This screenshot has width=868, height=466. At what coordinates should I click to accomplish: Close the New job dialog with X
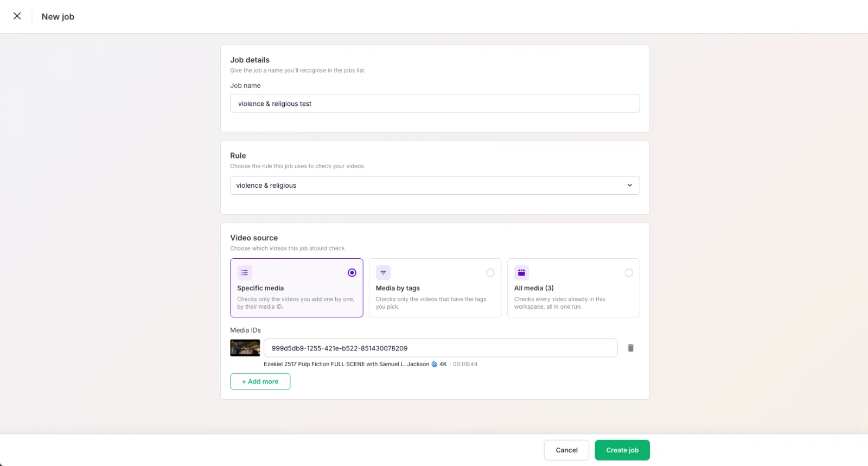point(17,16)
